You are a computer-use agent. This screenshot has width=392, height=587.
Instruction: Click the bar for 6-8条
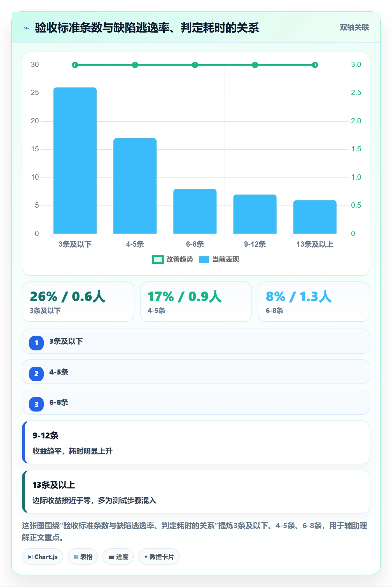point(195,211)
